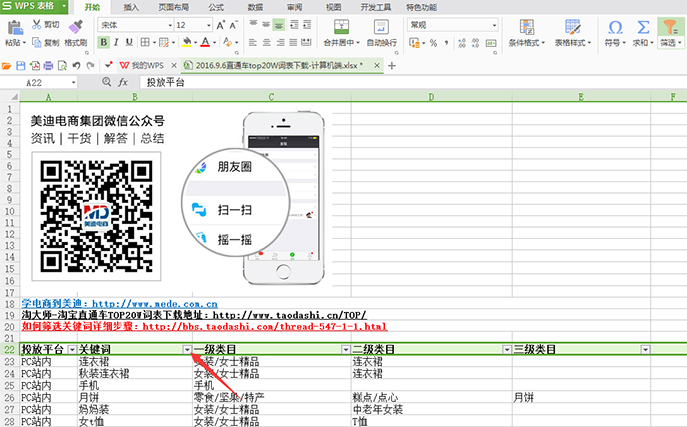Screen dimensions: 687x427
Task: Click the cell name box A22
Action: (x=39, y=82)
